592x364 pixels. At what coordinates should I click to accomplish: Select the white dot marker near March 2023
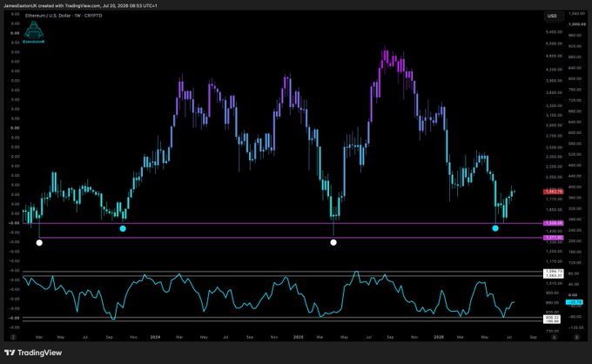(x=39, y=243)
